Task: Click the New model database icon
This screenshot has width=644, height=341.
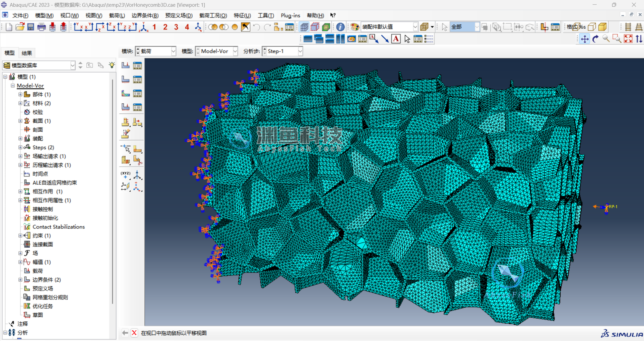Action: tap(9, 27)
